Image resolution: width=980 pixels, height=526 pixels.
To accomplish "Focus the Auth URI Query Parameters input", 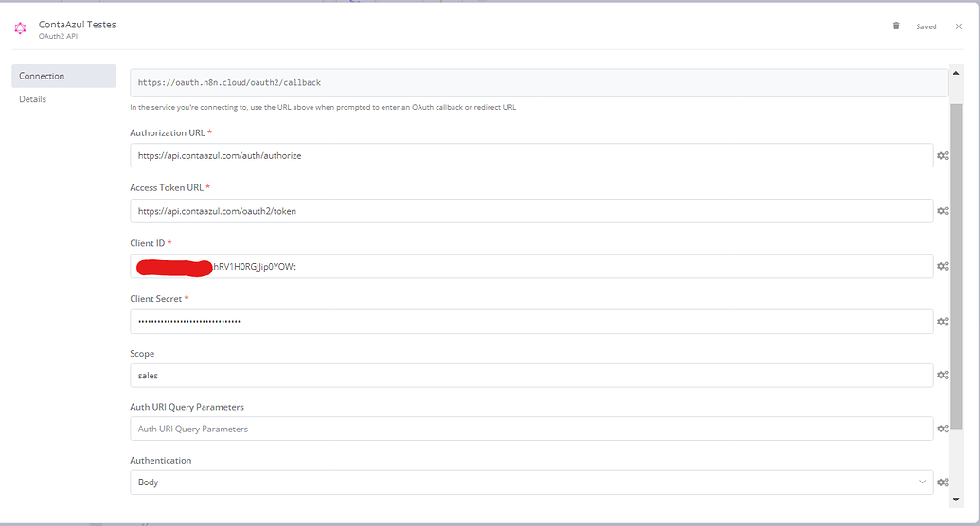I will coord(530,430).
